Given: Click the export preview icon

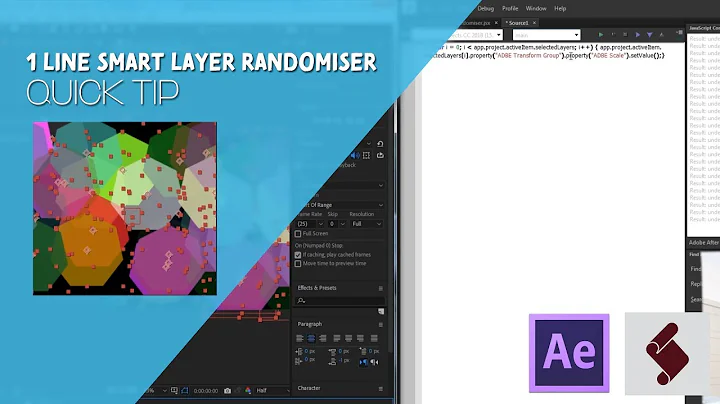Looking at the screenshot, I should [x=380, y=155].
